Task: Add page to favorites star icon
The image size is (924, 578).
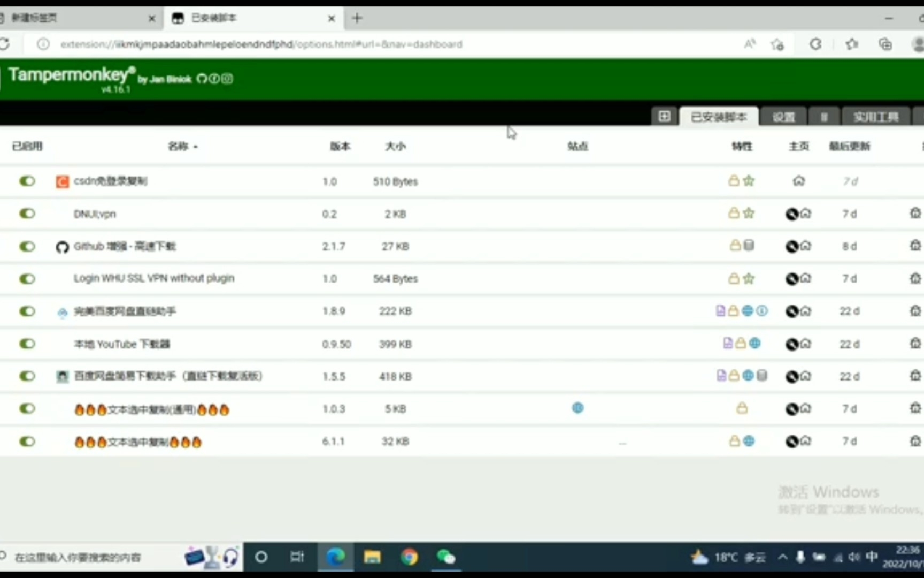Action: [777, 44]
